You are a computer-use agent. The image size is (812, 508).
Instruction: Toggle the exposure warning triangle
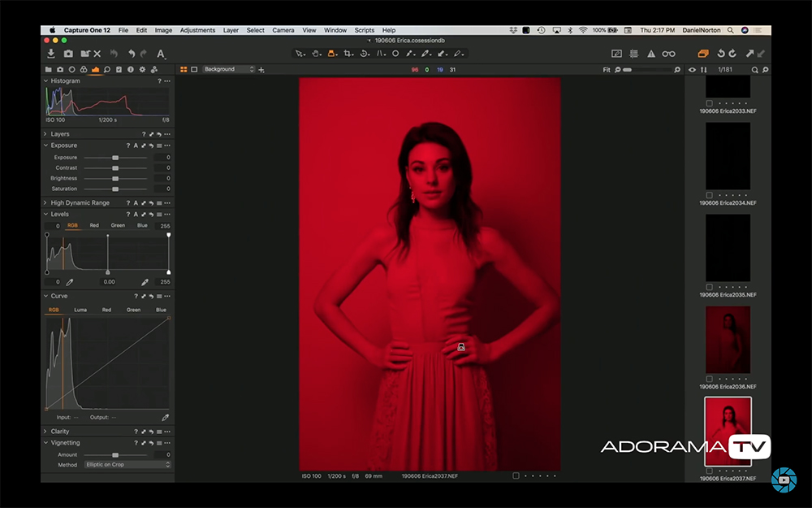point(651,52)
